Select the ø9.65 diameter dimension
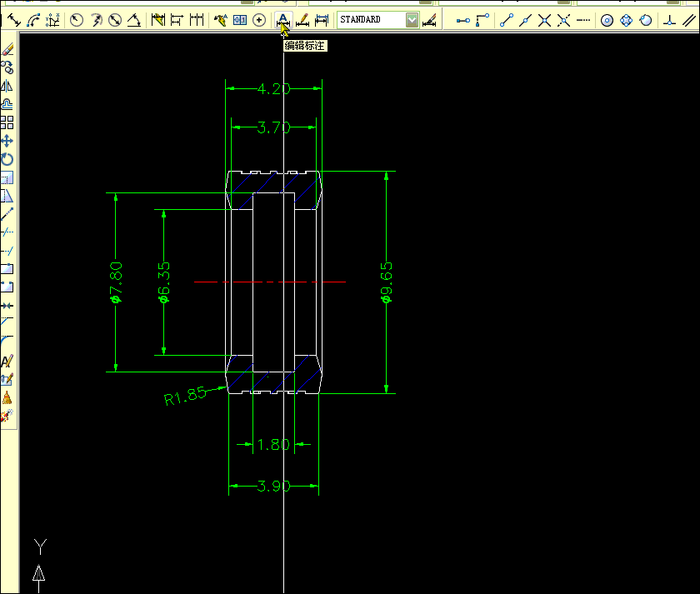The image size is (700, 594). coord(387,282)
